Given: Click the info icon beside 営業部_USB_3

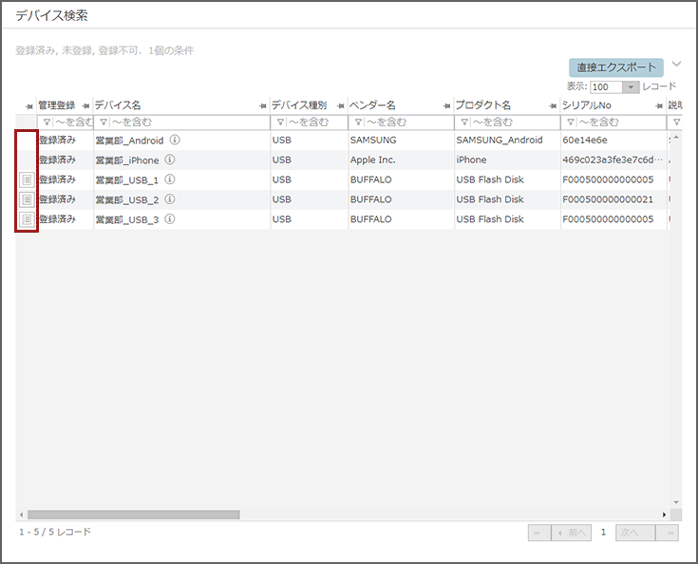Looking at the screenshot, I should (170, 219).
